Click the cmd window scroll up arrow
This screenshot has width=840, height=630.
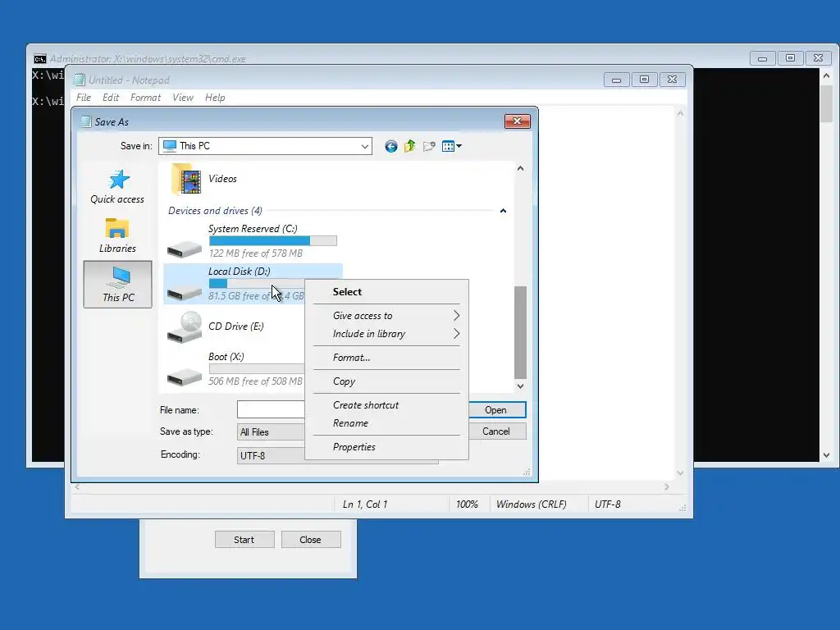pos(827,76)
